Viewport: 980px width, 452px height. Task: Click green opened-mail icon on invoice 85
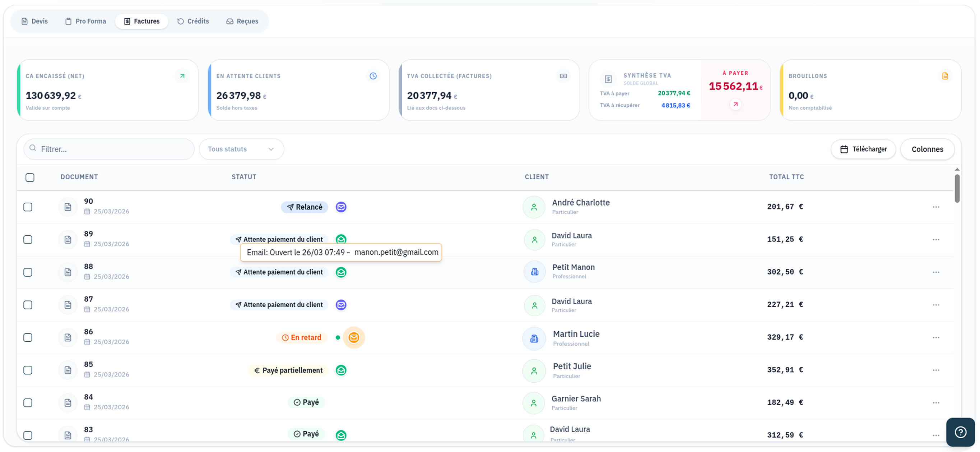pos(341,370)
